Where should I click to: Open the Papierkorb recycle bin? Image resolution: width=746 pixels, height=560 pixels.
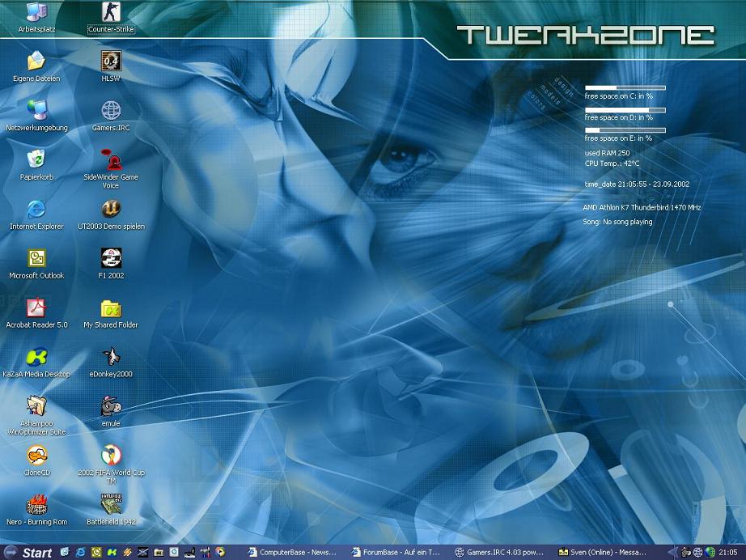click(x=36, y=165)
